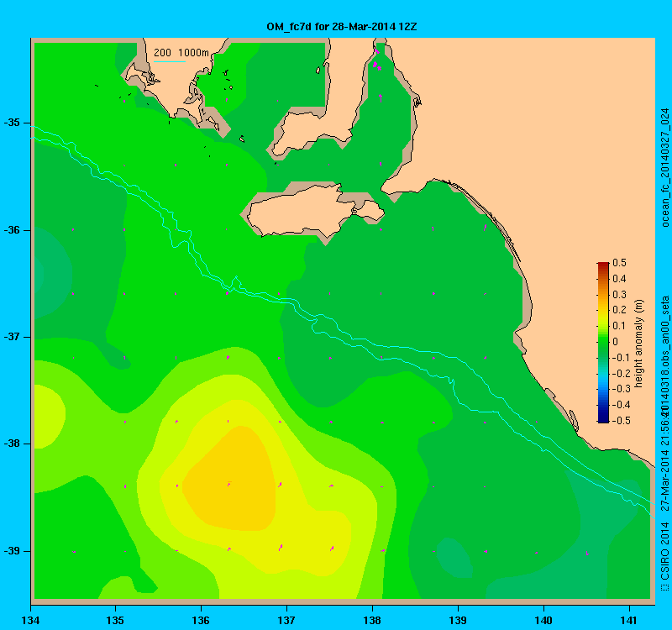Click the '137' longitude tick label

click(286, 620)
